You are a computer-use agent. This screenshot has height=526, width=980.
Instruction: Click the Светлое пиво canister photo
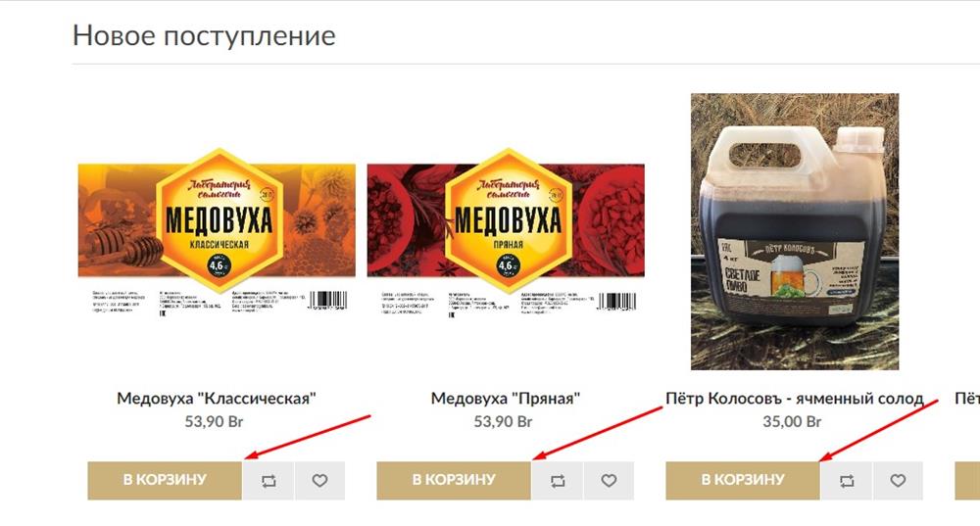click(x=795, y=232)
